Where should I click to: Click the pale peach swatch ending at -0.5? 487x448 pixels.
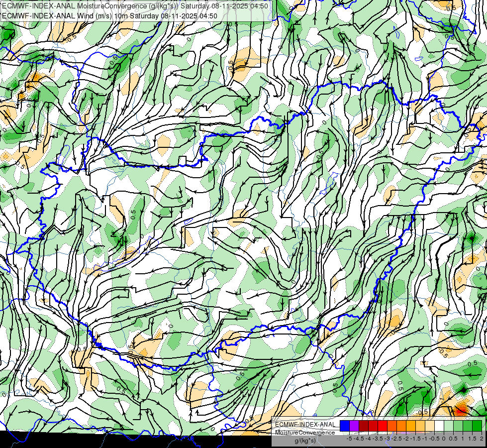(430, 426)
